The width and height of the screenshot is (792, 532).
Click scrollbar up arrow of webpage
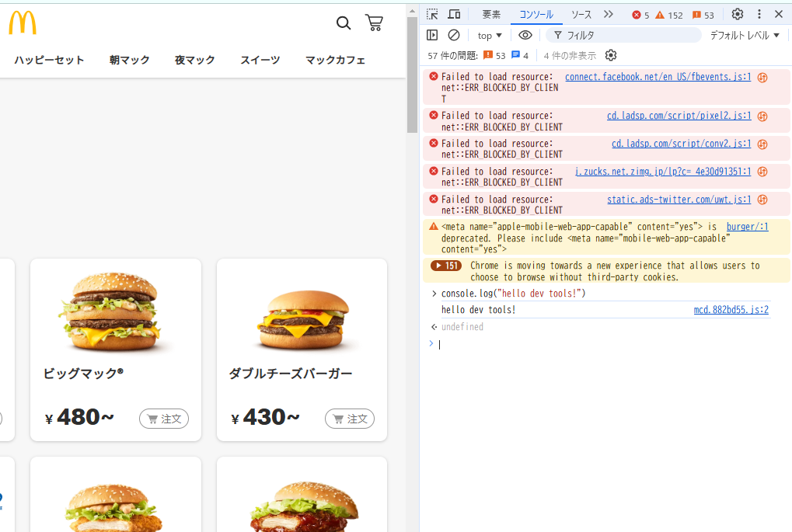tap(412, 11)
